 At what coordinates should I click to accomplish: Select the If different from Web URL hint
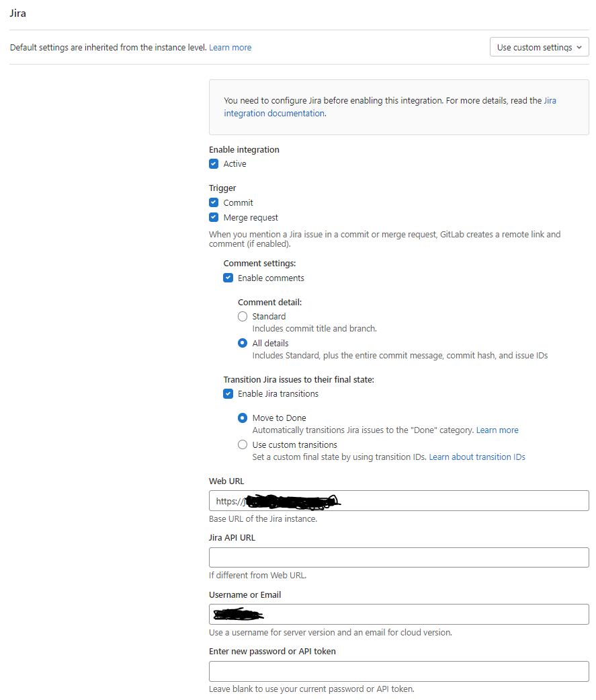click(257, 576)
